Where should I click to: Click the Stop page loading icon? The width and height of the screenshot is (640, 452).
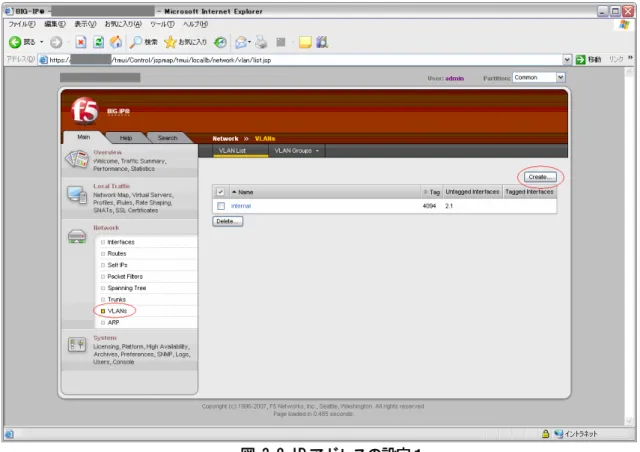tap(81, 42)
